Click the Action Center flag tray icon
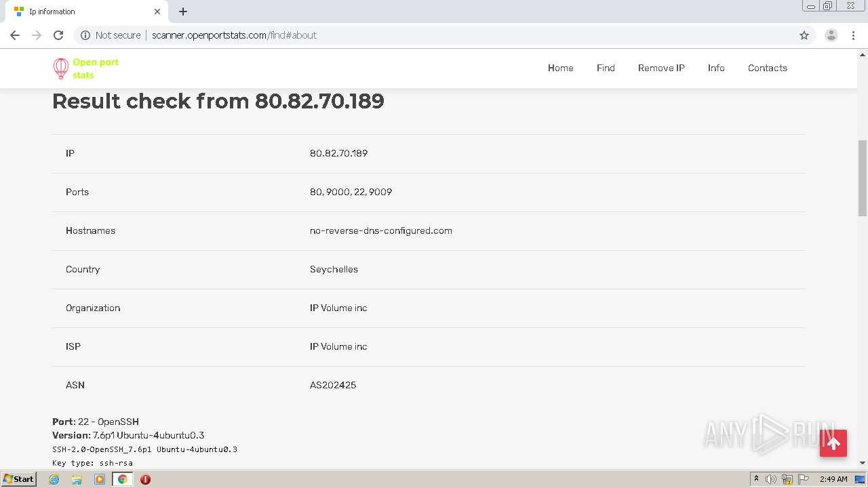This screenshot has height=488, width=868. tap(804, 479)
